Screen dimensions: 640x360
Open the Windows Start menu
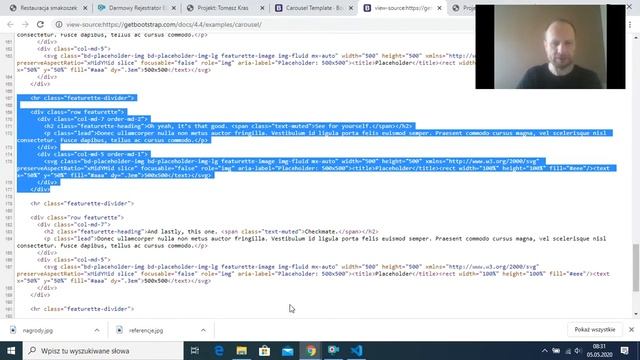click(11, 351)
